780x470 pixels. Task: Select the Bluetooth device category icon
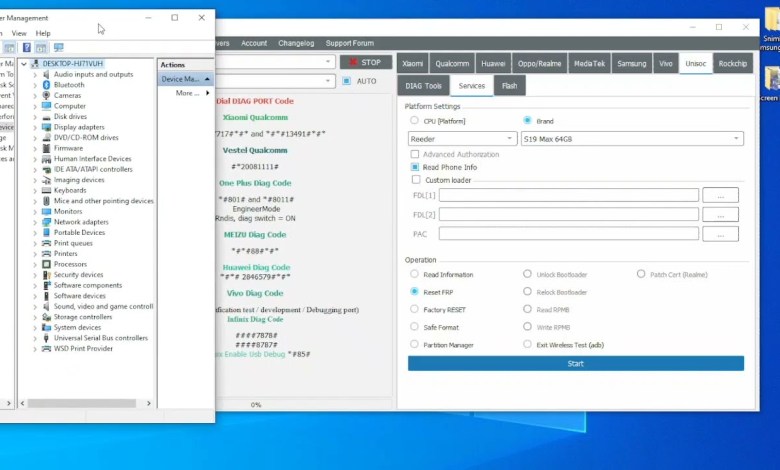(46, 85)
